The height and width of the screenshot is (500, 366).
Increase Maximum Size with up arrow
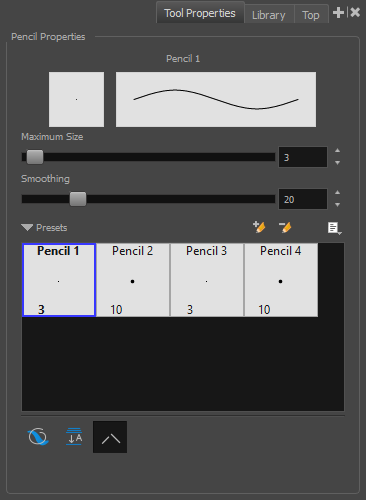click(x=338, y=151)
